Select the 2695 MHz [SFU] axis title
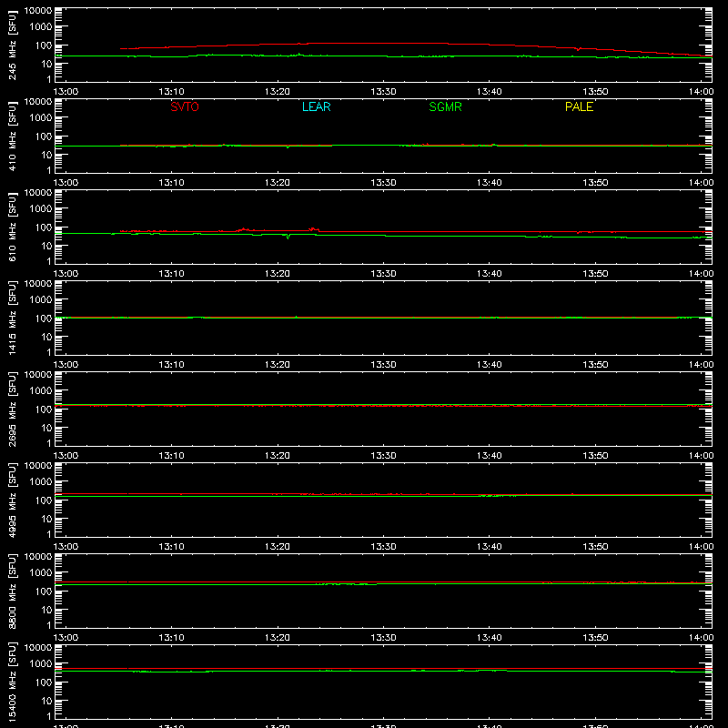Image resolution: width=728 pixels, height=728 pixels. [x=13, y=409]
